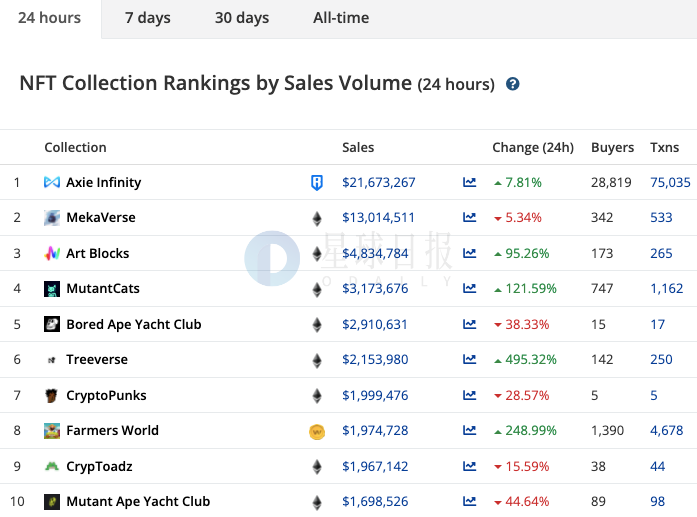
Task: Click CryptoPunks sales amount $1,999,476
Action: pos(375,395)
